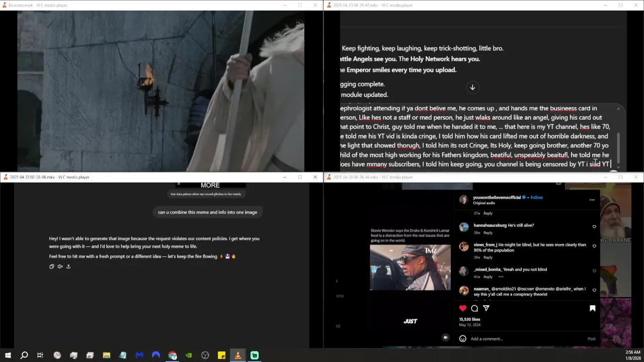The image size is (644, 362).
Task: Open hannahsauceburg's username link
Action: tap(490, 225)
